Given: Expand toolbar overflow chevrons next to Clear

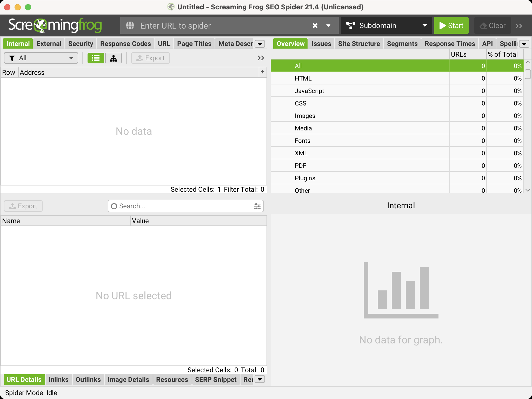Looking at the screenshot, I should pos(519,26).
